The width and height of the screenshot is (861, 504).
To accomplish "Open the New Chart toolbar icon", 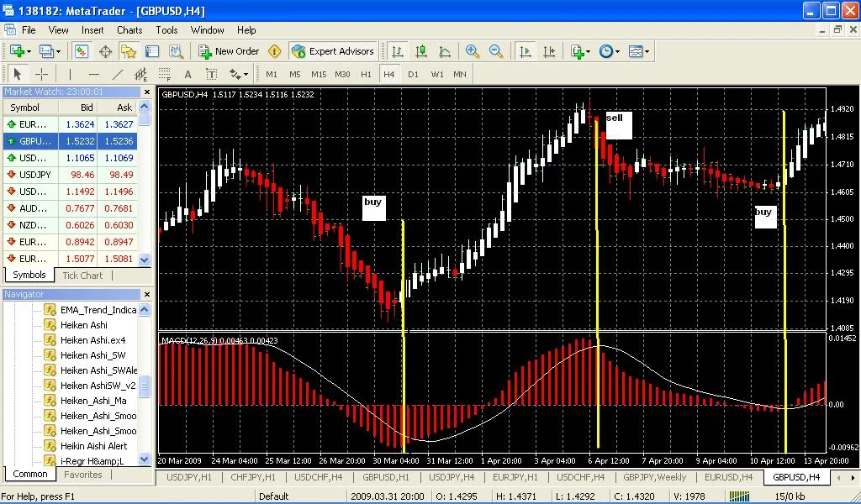I will (x=17, y=51).
